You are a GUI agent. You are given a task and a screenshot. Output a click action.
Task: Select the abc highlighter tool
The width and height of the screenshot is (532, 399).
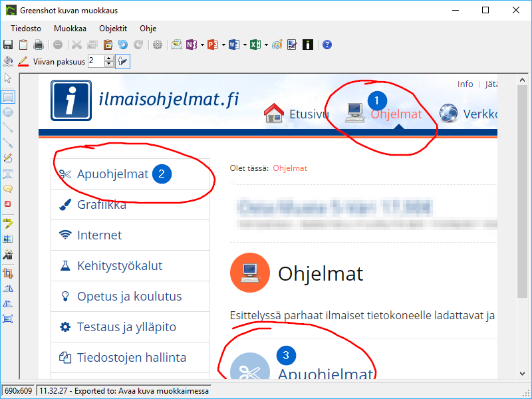8,223
